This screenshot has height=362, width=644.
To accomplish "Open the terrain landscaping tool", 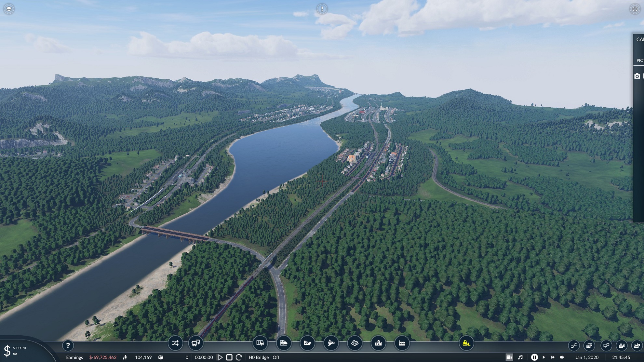I will point(355,343).
